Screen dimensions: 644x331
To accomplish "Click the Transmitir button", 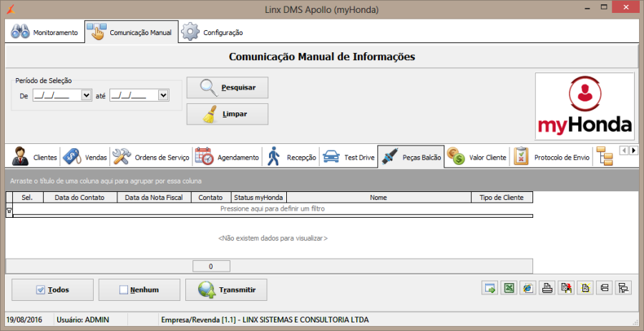I will click(x=226, y=290).
